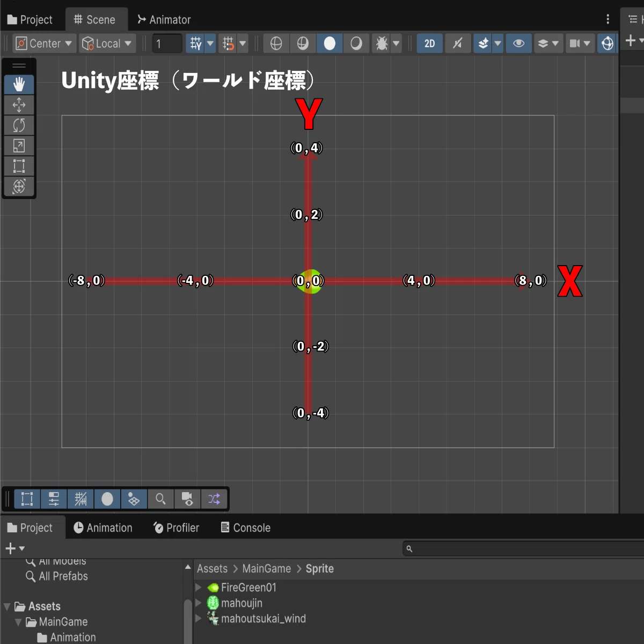The image size is (644, 644).
Task: Toggle hidden objects visibility eye
Action: tap(519, 43)
